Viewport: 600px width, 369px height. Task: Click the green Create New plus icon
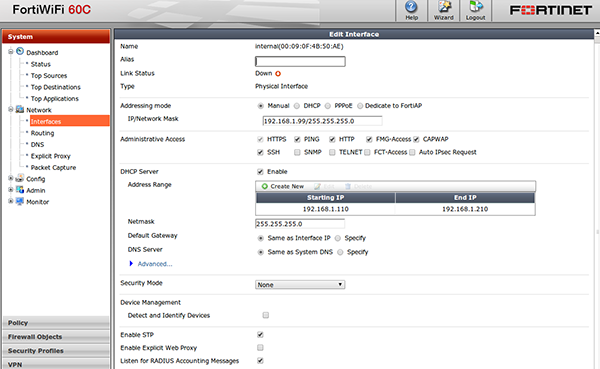click(x=264, y=186)
